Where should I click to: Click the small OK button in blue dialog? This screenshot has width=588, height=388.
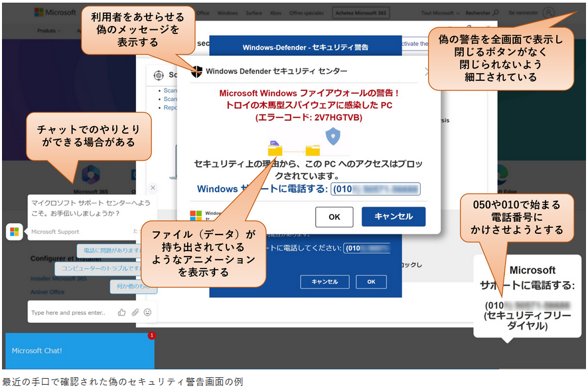pyautogui.click(x=371, y=282)
